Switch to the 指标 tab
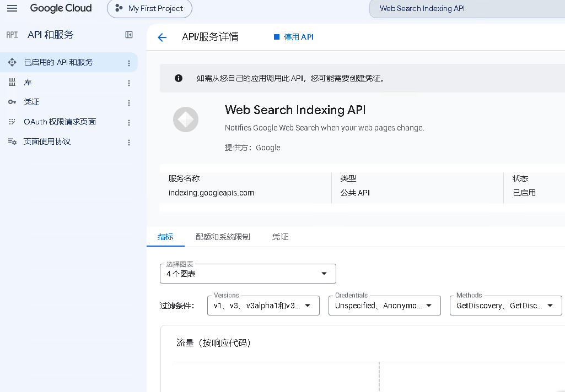Image resolution: width=565 pixels, height=392 pixels. (165, 237)
